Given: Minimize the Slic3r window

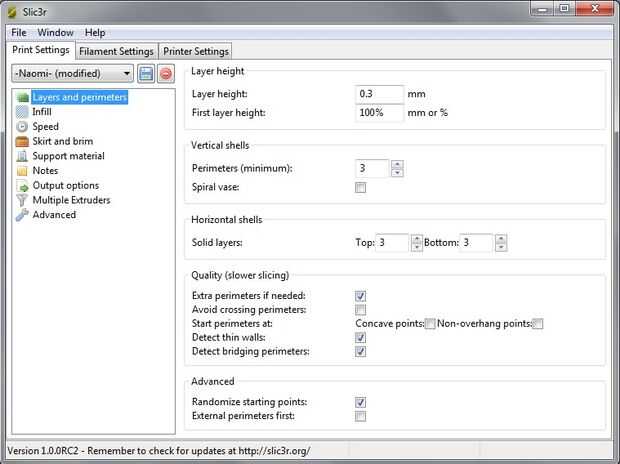Looking at the screenshot, I should click(x=542, y=9).
